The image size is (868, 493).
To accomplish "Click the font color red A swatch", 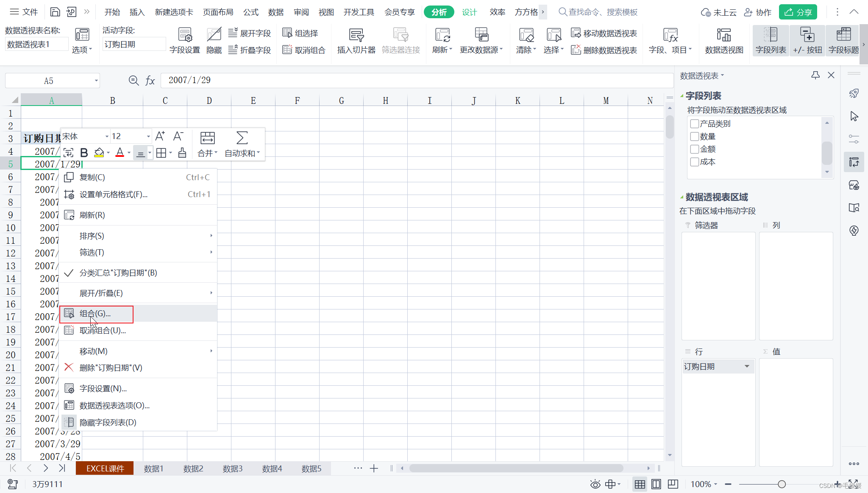I will click(x=120, y=153).
